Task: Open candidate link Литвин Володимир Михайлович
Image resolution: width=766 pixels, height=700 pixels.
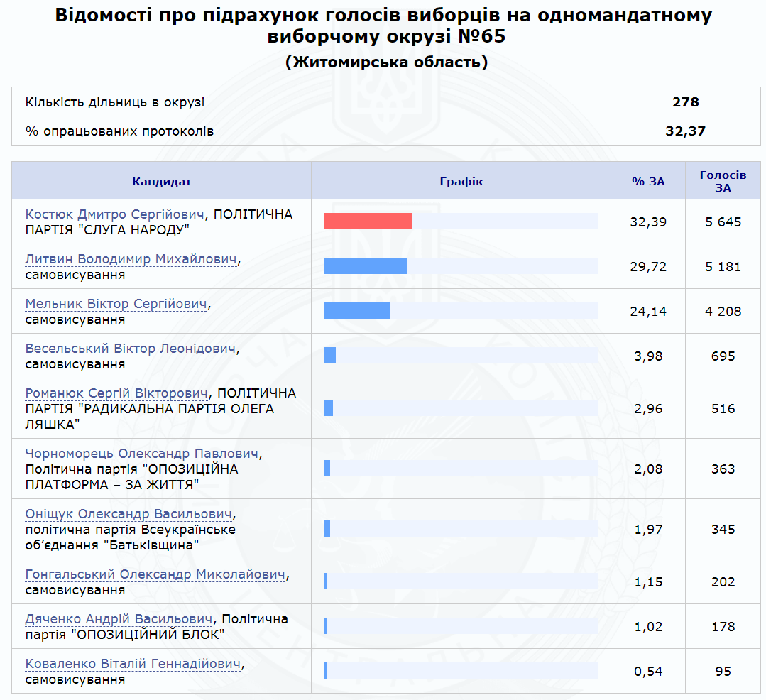Action: coord(131,259)
